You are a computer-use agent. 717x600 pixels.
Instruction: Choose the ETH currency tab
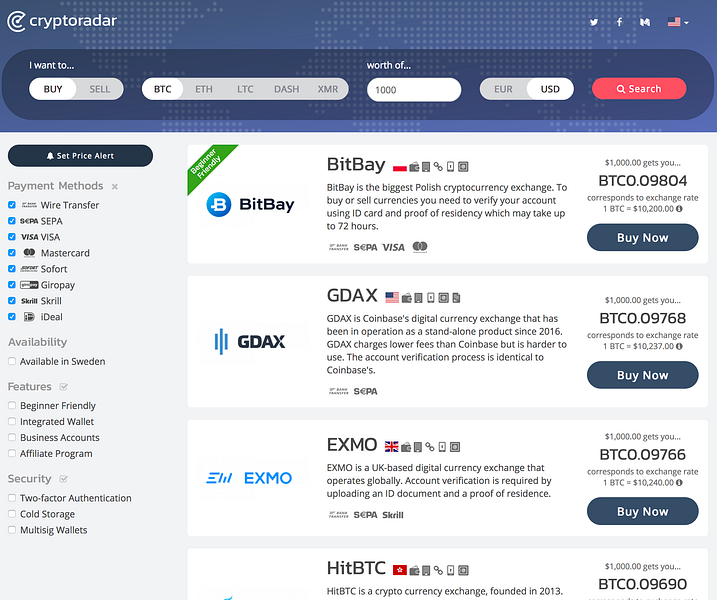(204, 89)
